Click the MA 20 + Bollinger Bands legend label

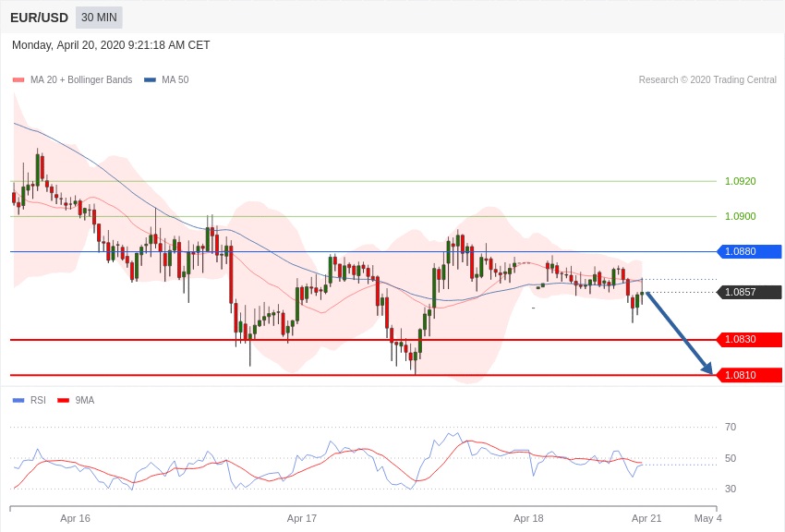(x=81, y=80)
